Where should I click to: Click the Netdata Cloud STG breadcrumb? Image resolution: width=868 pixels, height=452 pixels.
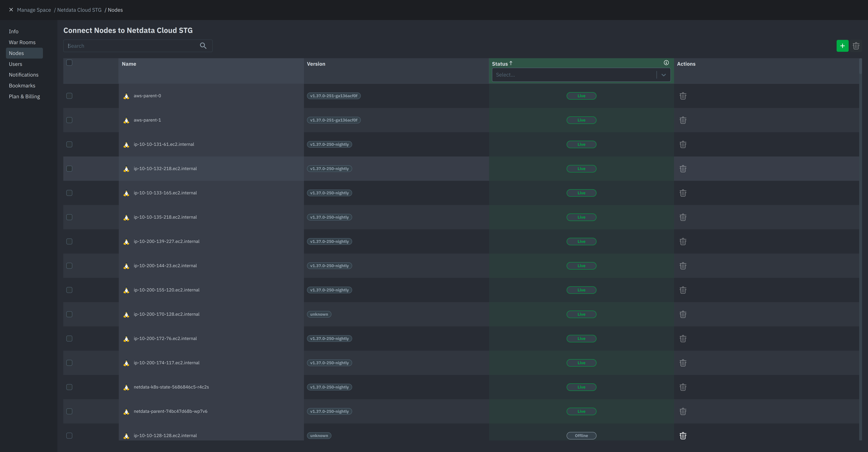79,10
